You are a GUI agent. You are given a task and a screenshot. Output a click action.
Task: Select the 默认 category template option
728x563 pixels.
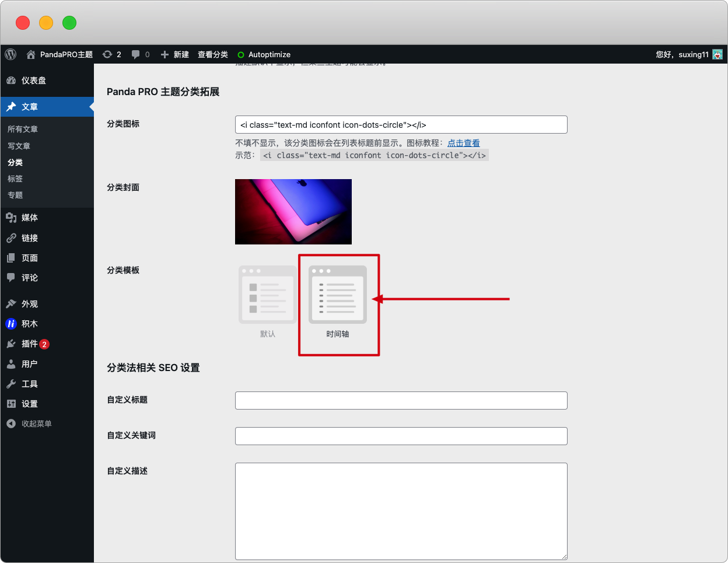point(268,302)
